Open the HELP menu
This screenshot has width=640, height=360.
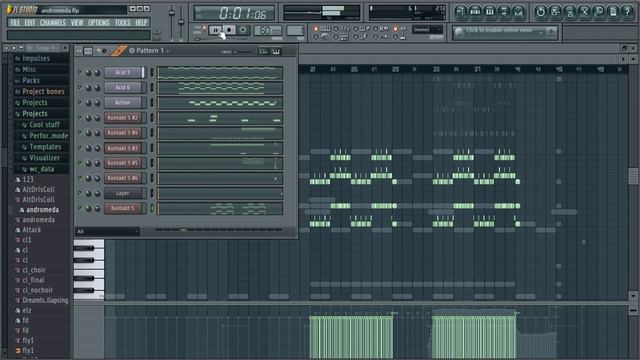(141, 23)
